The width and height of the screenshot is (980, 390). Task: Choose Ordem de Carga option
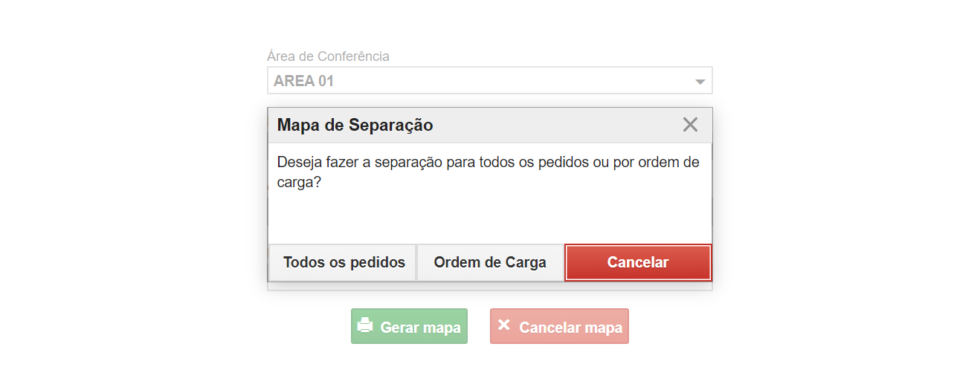pos(490,262)
